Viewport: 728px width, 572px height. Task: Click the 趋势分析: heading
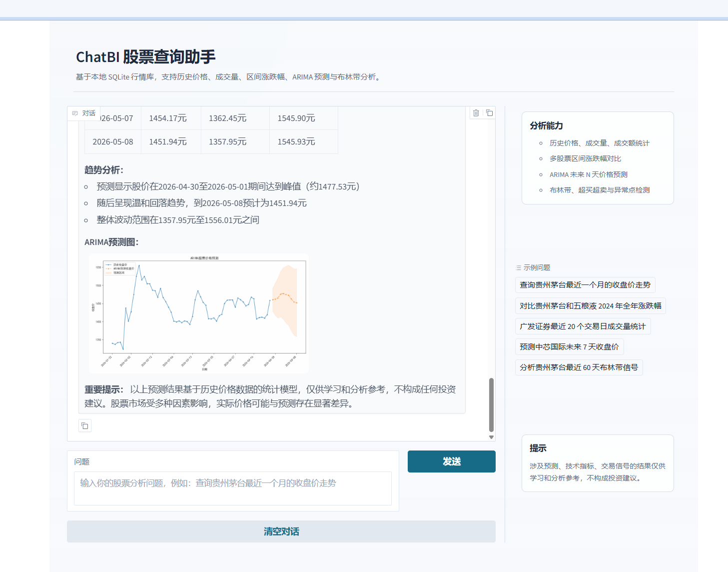(104, 170)
